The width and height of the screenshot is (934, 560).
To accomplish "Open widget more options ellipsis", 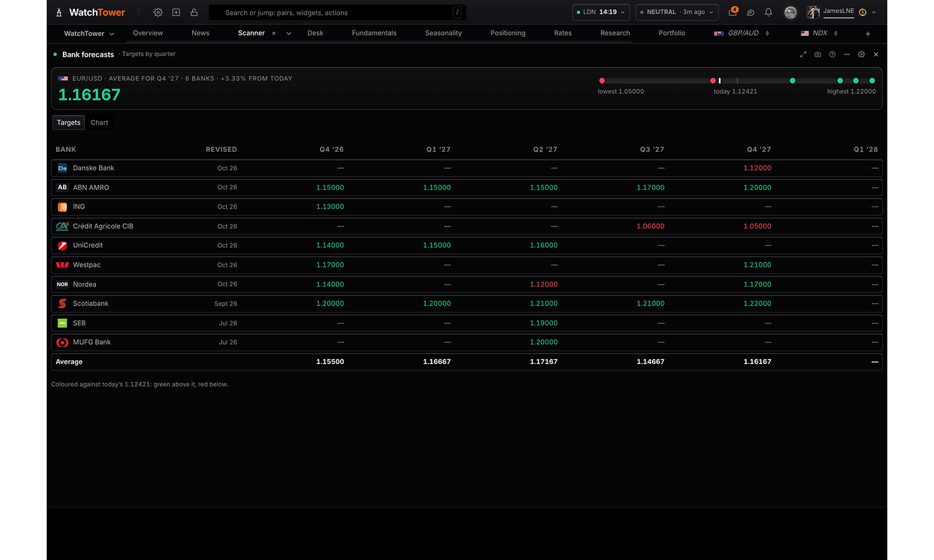I will (847, 55).
